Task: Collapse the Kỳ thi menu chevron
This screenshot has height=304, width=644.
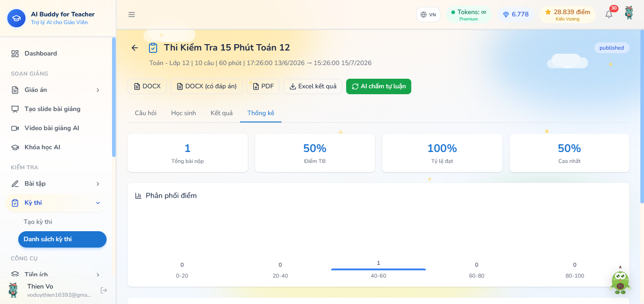Action: pyautogui.click(x=98, y=203)
